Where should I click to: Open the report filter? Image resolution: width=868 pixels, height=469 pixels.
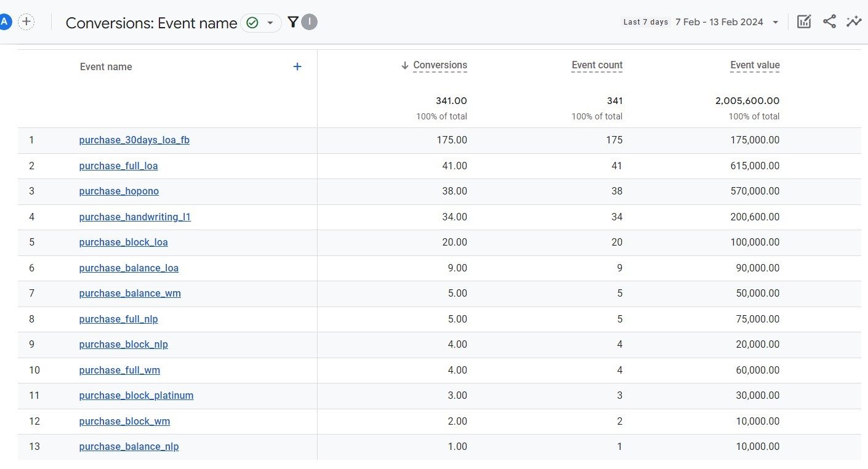coord(292,21)
